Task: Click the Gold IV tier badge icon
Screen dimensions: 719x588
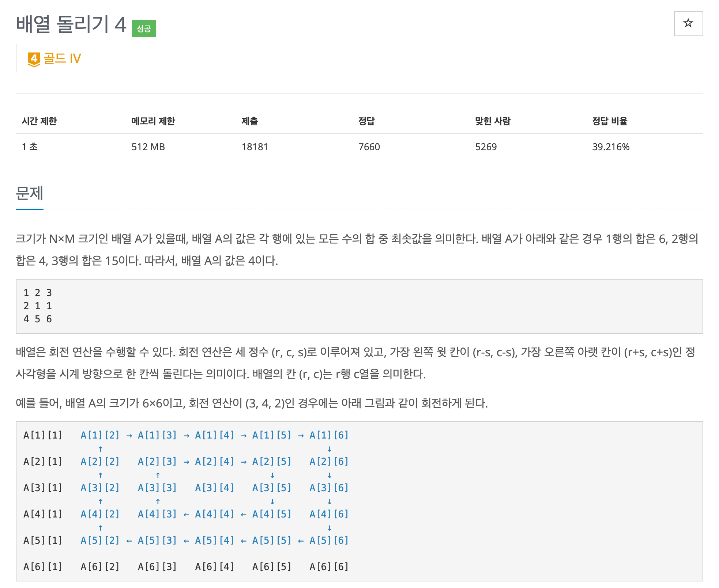Action: pyautogui.click(x=34, y=59)
